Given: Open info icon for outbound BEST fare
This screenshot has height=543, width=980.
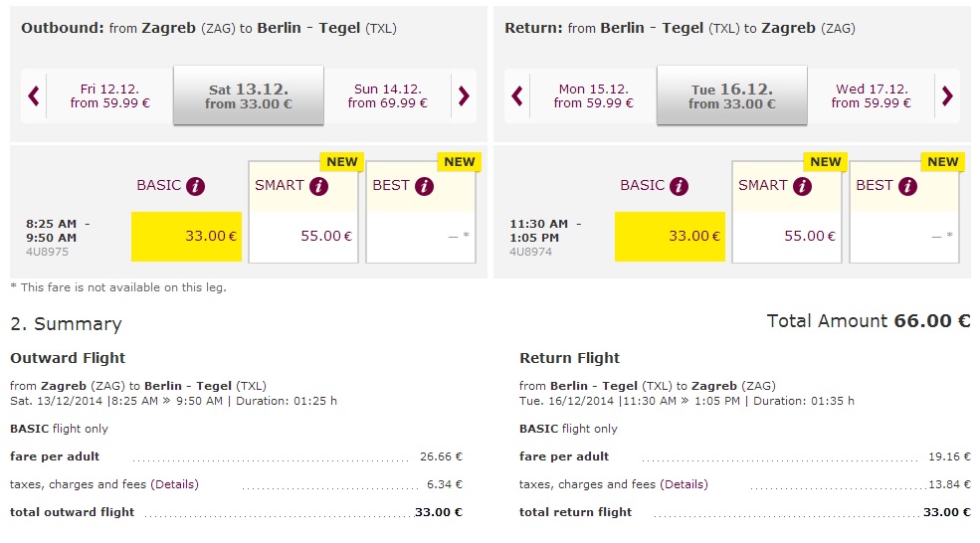Looking at the screenshot, I should pyautogui.click(x=425, y=186).
